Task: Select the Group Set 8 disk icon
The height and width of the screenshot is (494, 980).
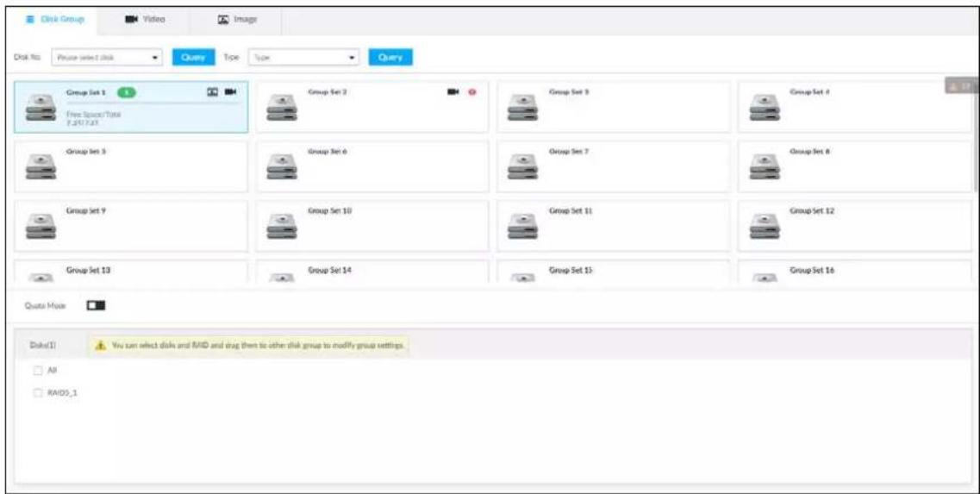Action: tap(765, 166)
